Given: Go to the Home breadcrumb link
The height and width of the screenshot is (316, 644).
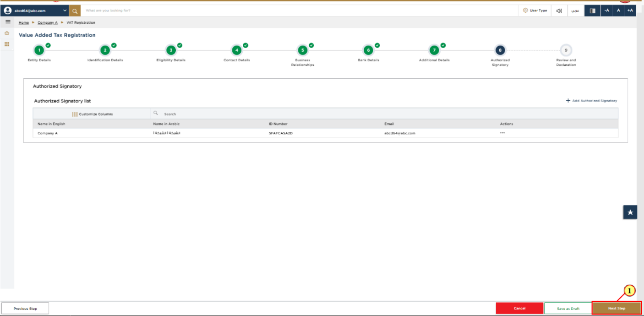Looking at the screenshot, I should click(24, 22).
